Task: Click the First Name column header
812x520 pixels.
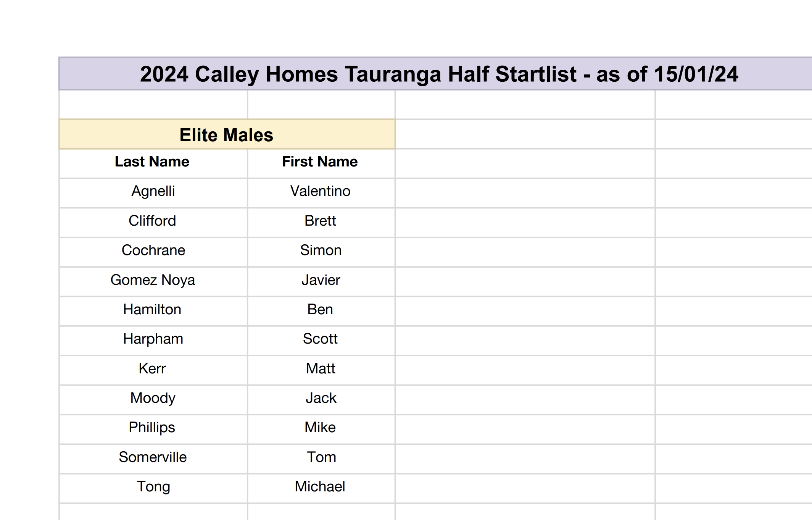Action: click(320, 162)
